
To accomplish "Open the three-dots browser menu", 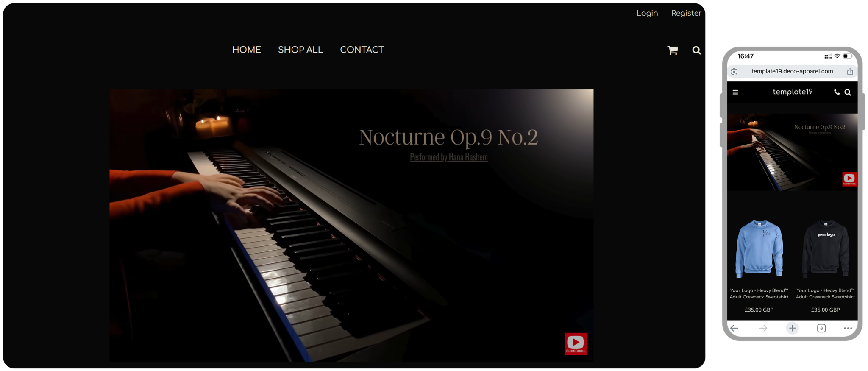I will (x=848, y=328).
